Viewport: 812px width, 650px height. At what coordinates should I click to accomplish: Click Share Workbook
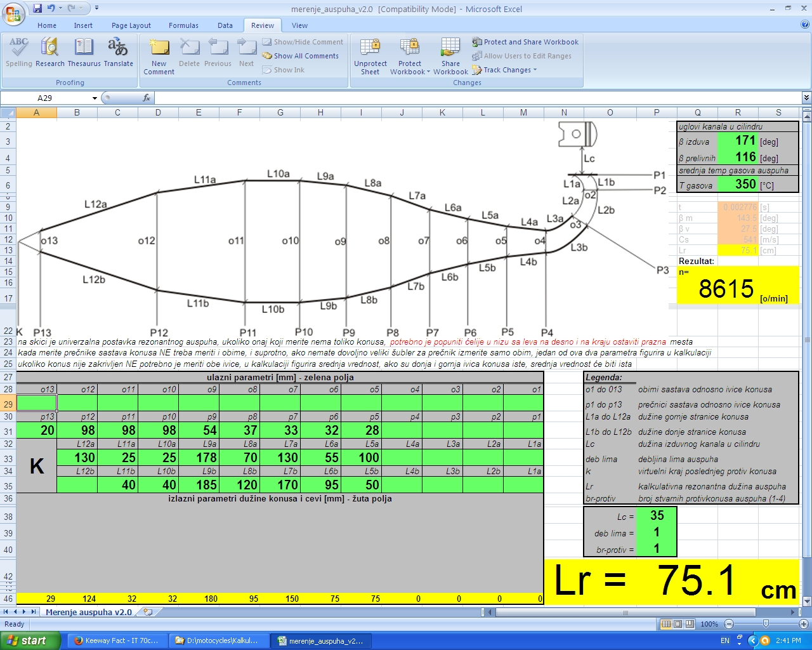(450, 56)
